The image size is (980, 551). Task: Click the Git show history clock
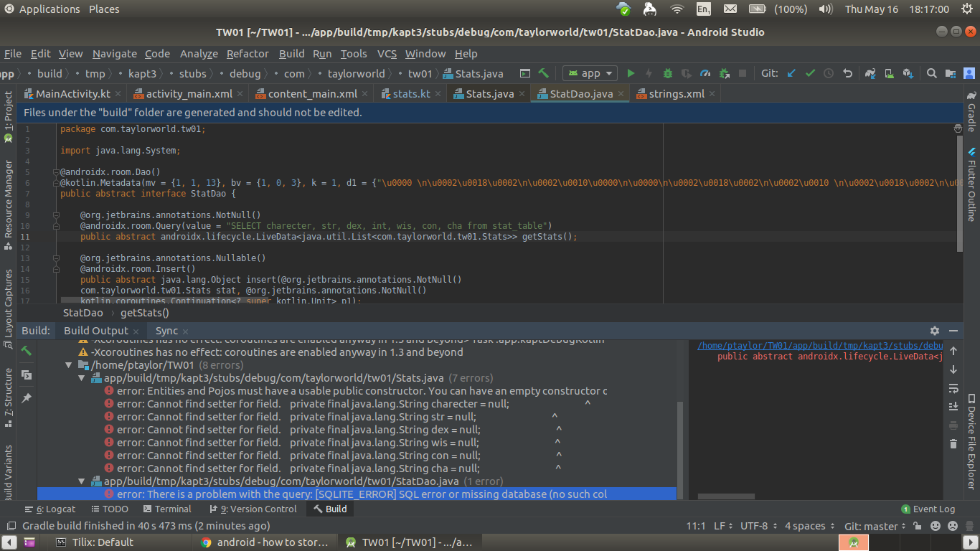pyautogui.click(x=829, y=73)
